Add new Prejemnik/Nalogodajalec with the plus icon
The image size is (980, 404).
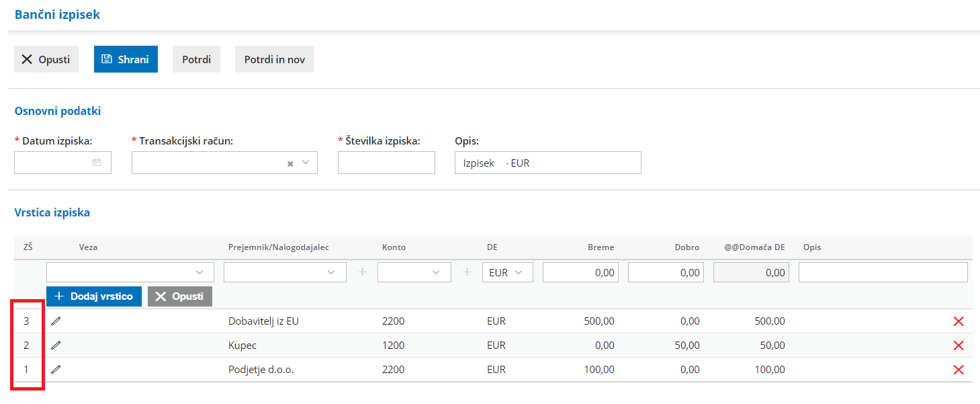pyautogui.click(x=363, y=272)
